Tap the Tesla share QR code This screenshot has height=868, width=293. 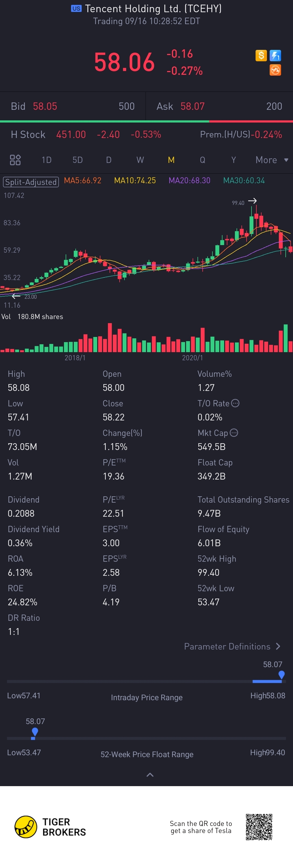click(x=259, y=827)
